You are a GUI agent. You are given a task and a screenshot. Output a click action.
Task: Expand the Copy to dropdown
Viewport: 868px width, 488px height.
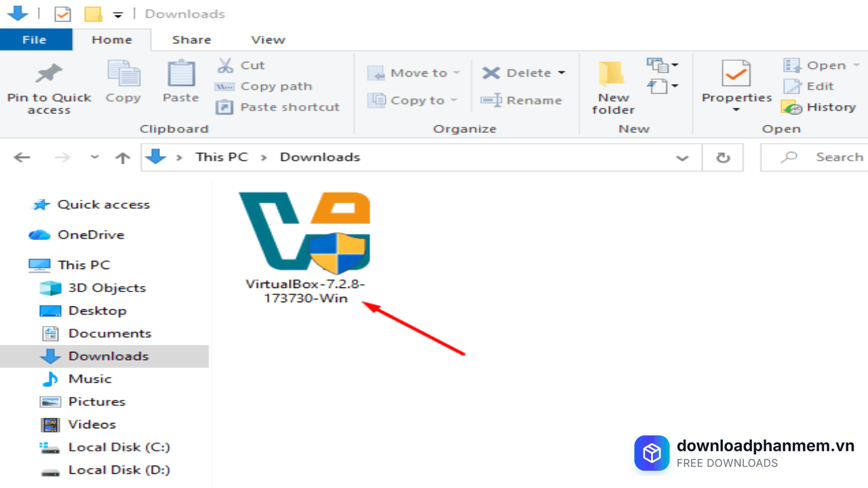coord(453,101)
